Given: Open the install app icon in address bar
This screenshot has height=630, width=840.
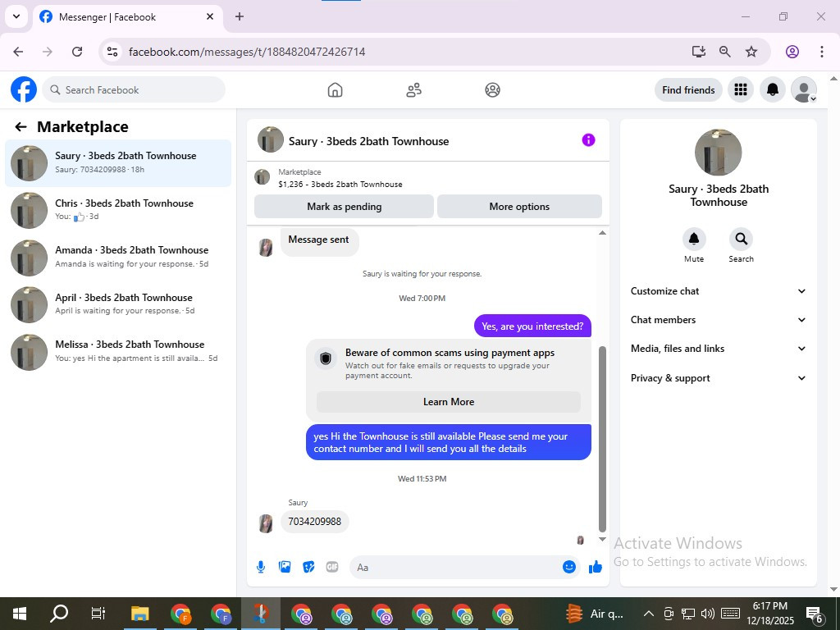Looking at the screenshot, I should click(699, 52).
